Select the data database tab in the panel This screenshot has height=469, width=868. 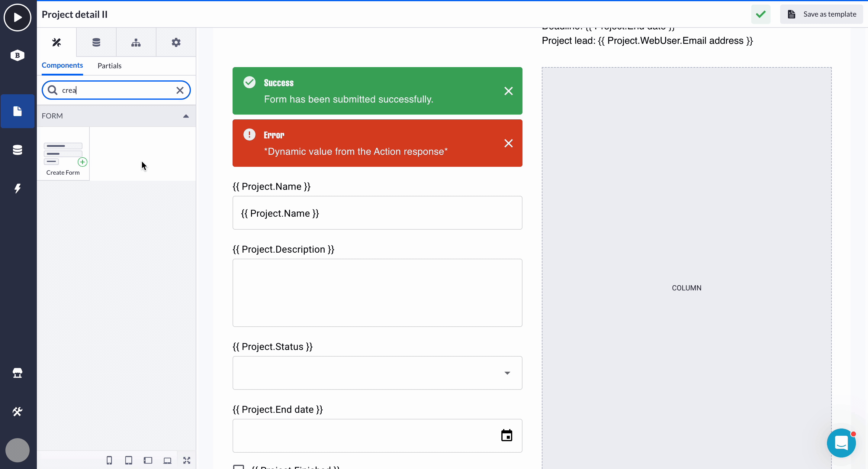pos(96,43)
